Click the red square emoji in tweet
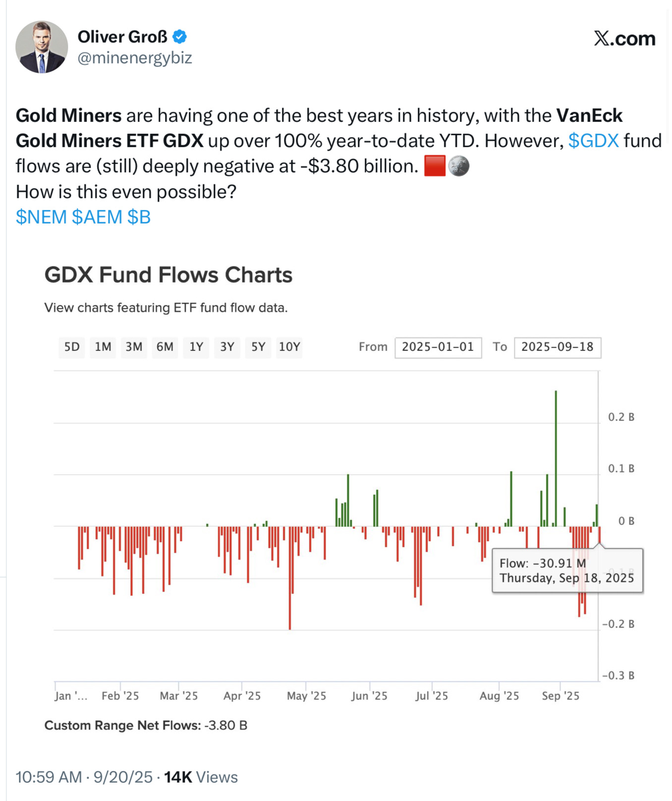Screen dimensions: 672x801 tap(435, 167)
